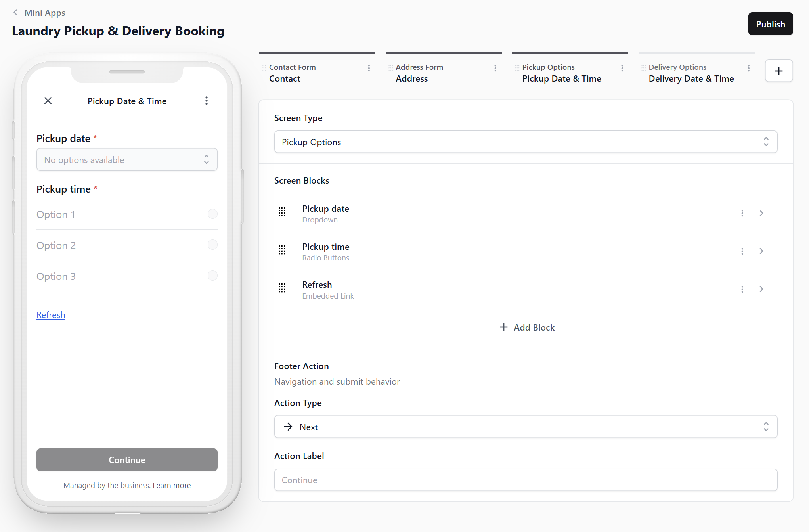Open the Delivery Options screen's kebab menu
Image resolution: width=809 pixels, height=532 pixels.
coord(748,68)
